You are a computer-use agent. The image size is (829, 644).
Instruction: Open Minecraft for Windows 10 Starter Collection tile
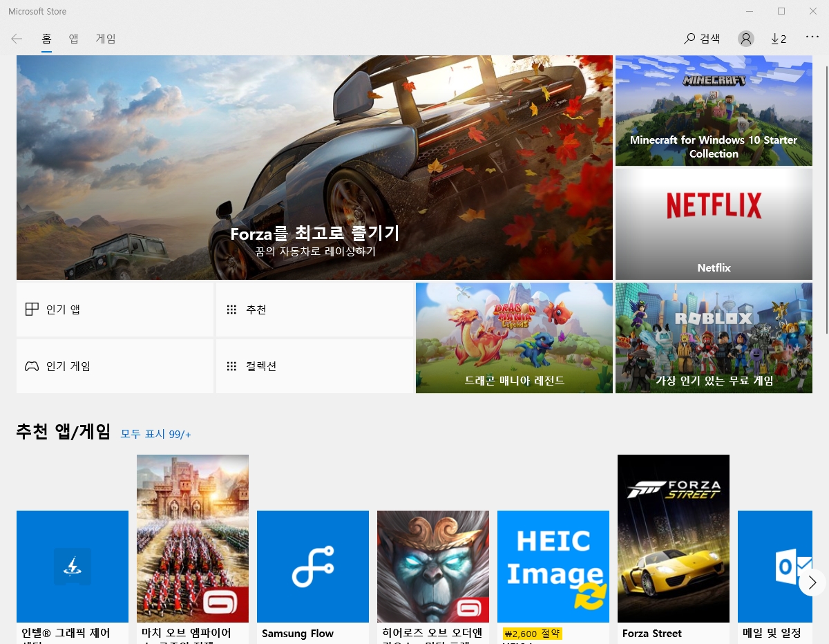tap(714, 111)
